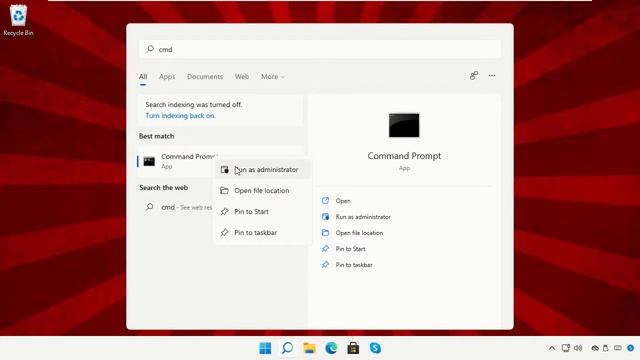Click the search account options icon
This screenshot has width=640, height=360.
[473, 76]
